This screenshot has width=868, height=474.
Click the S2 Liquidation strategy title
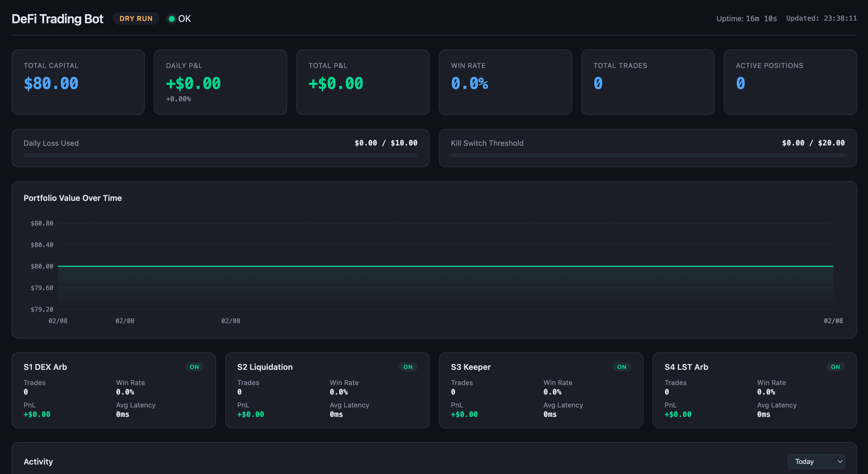(x=265, y=367)
